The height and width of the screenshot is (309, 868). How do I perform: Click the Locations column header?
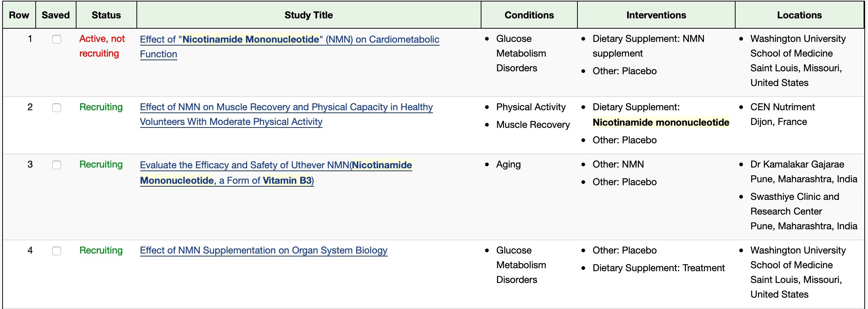[799, 15]
